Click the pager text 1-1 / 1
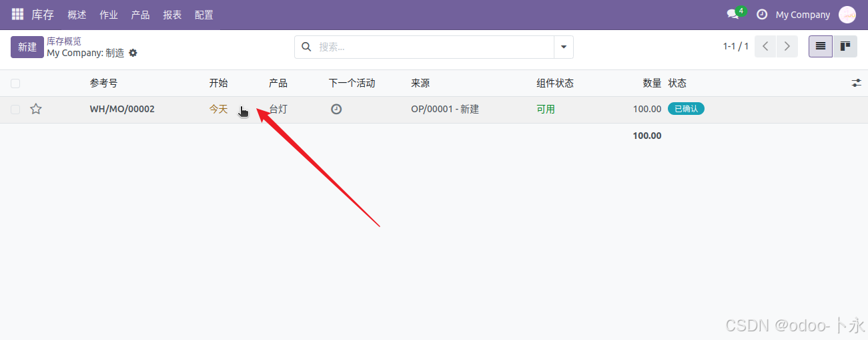This screenshot has height=340, width=868. tap(736, 47)
